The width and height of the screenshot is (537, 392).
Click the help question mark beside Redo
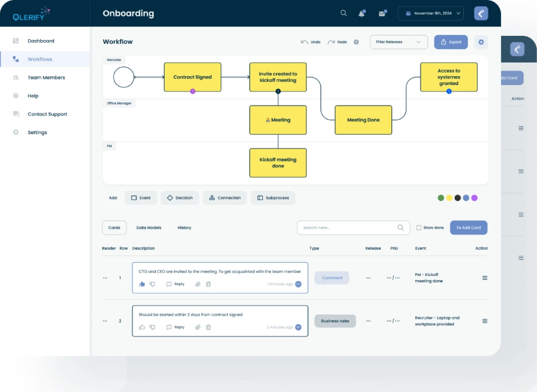point(356,42)
